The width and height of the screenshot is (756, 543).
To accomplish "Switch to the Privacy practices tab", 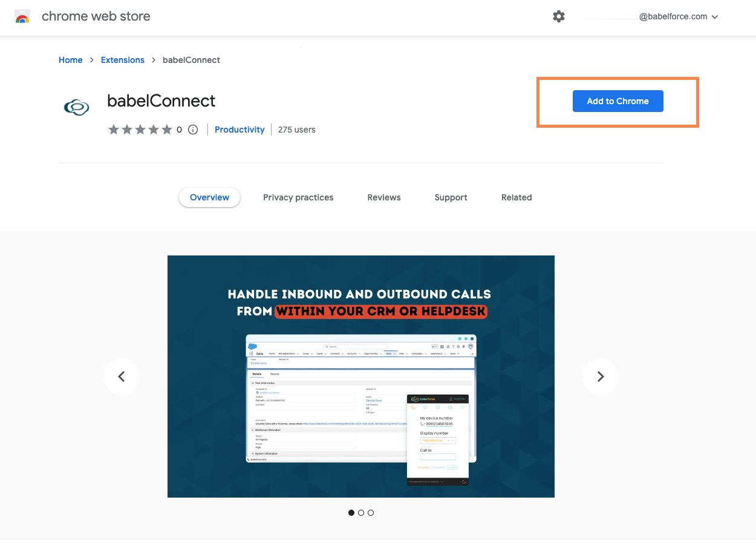I will [298, 197].
